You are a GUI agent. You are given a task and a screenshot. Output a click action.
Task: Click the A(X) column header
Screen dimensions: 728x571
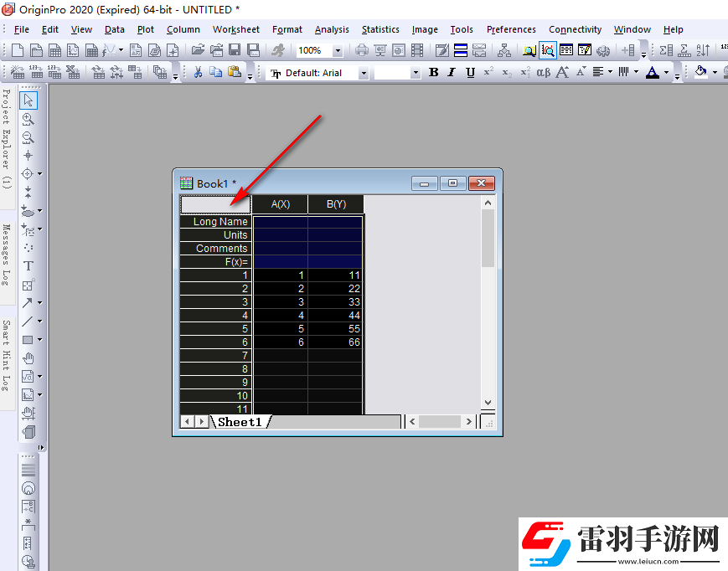[x=280, y=204]
